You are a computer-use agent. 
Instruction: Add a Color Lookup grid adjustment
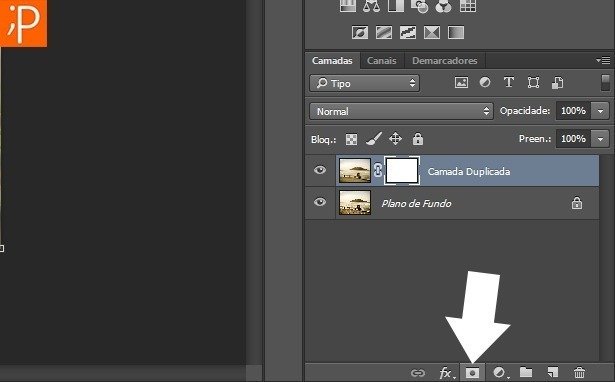pyautogui.click(x=468, y=6)
